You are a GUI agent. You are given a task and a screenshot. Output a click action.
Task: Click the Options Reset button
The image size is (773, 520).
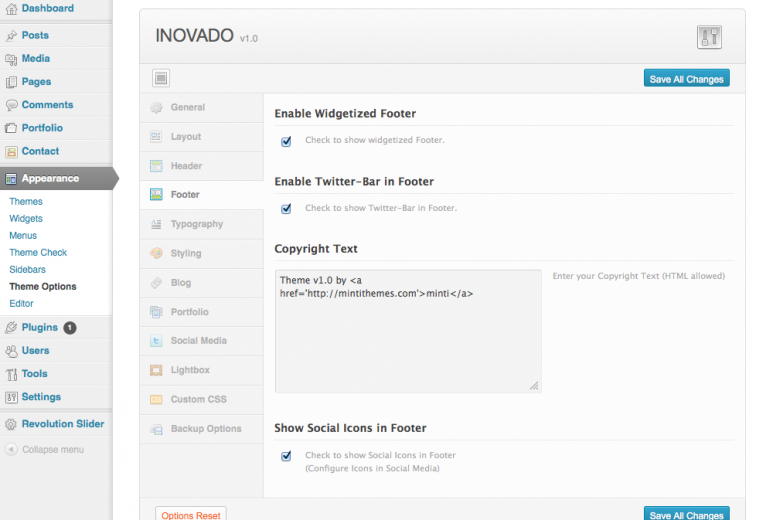(191, 515)
